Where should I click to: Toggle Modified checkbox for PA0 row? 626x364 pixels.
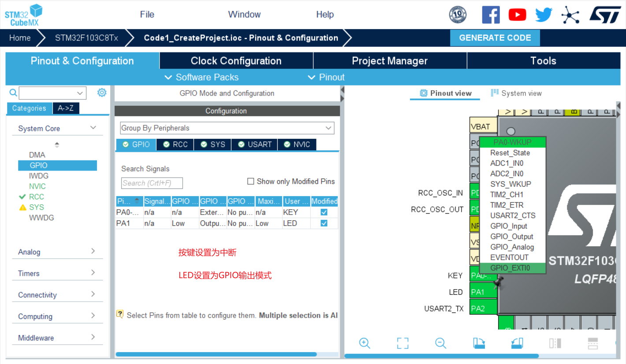click(x=324, y=212)
